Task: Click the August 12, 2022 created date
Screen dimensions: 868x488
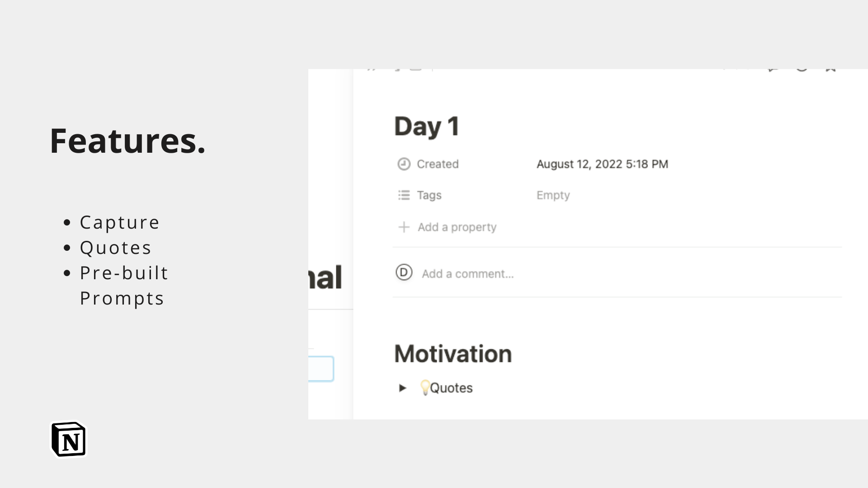Action: [x=602, y=164]
